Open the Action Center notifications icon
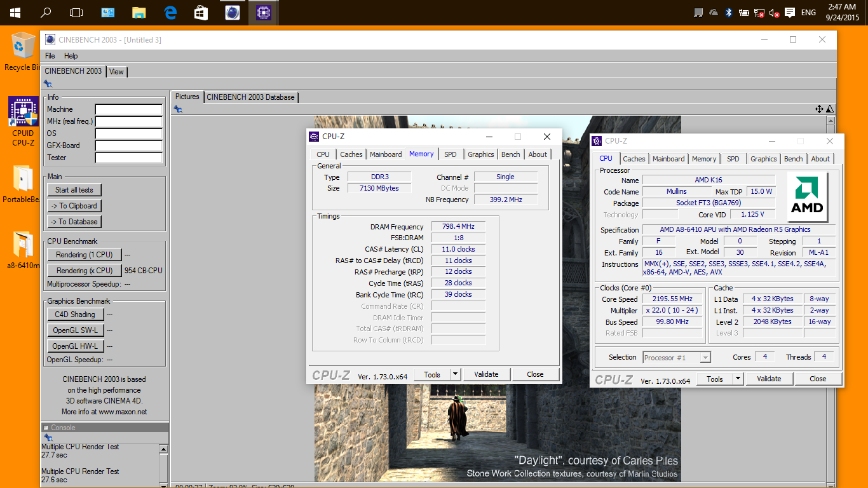 tap(790, 12)
